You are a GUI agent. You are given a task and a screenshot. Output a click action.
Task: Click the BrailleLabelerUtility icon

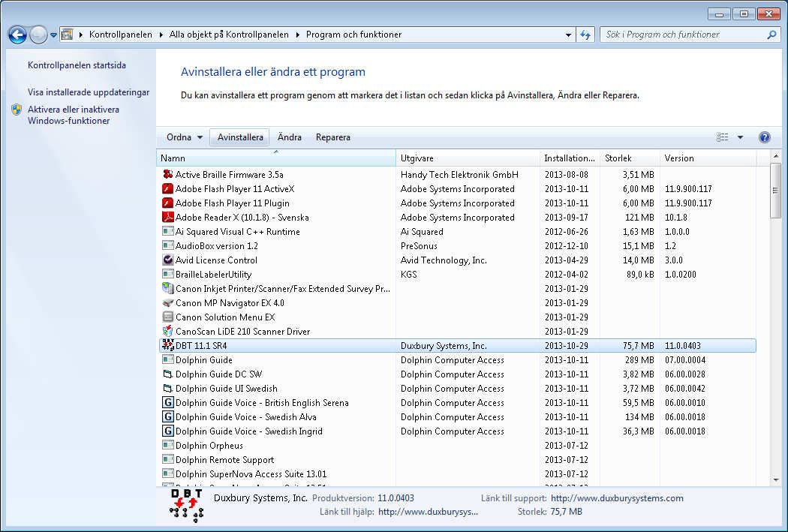pos(168,275)
